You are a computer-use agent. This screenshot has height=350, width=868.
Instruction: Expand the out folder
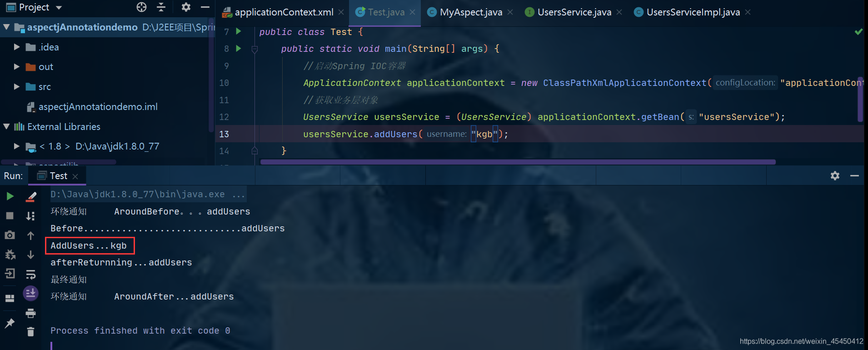pos(17,67)
